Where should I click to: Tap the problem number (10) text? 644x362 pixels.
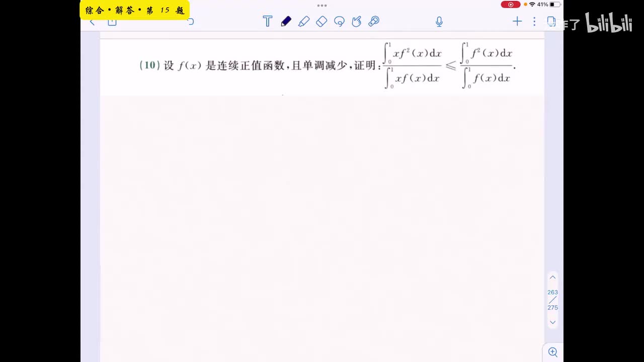click(149, 65)
